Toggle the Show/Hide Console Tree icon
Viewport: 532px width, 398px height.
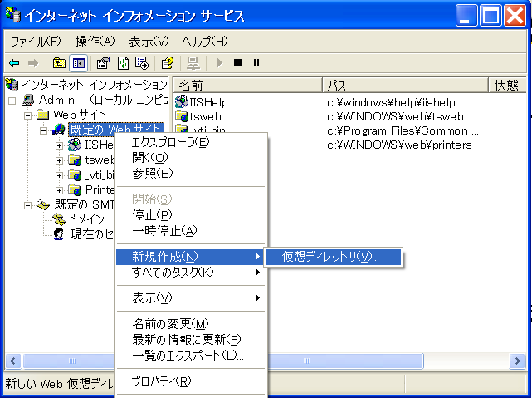click(79, 62)
